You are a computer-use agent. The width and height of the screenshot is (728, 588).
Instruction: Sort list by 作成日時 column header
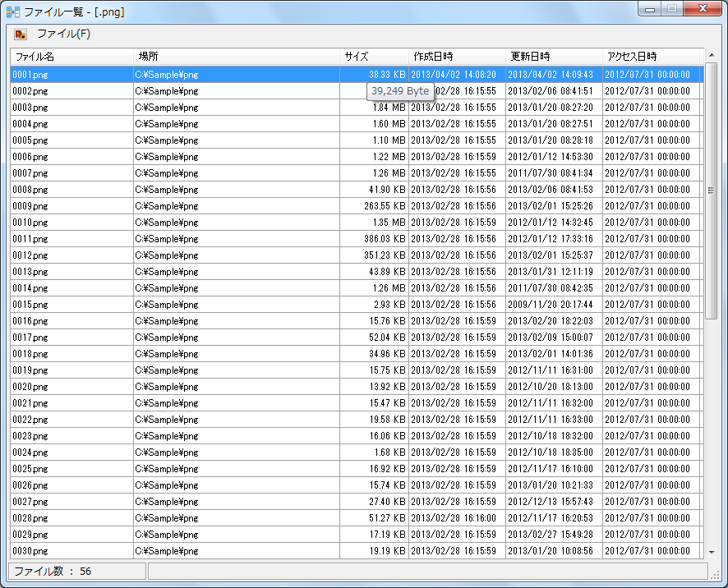(x=433, y=57)
